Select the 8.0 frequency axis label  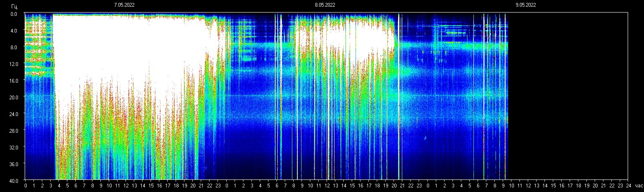[14, 47]
